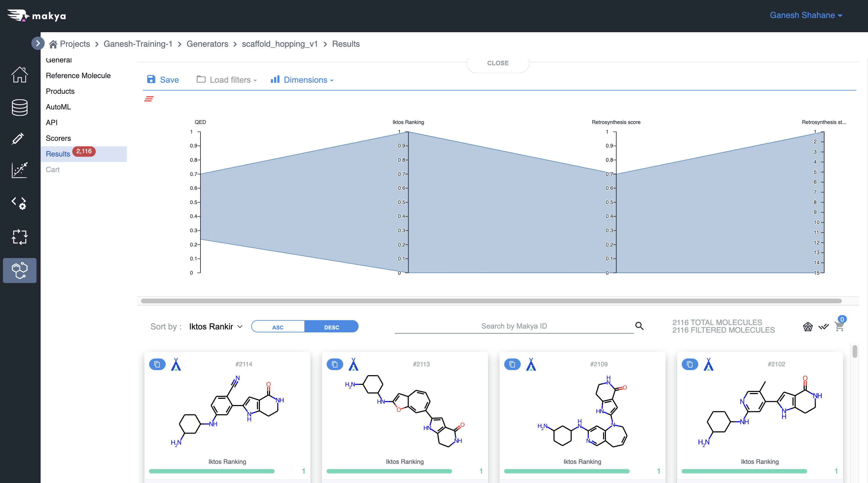Click the radar chart icon

pyautogui.click(x=808, y=327)
